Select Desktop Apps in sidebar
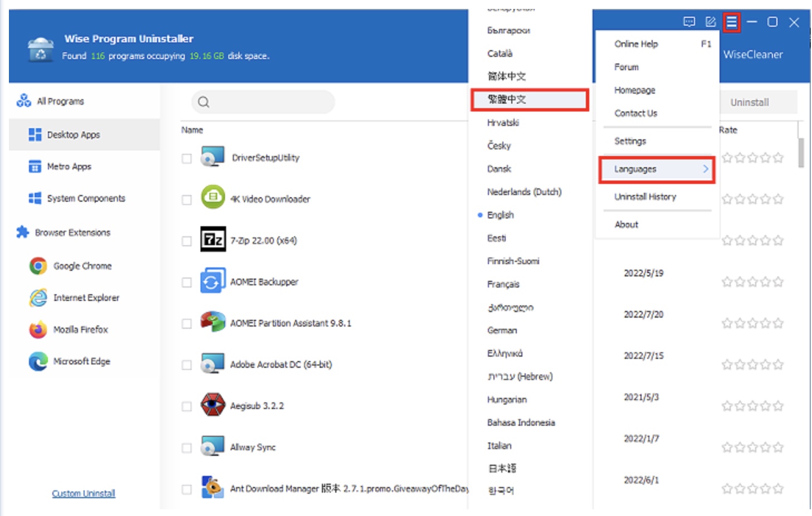The image size is (812, 516). coord(85,135)
